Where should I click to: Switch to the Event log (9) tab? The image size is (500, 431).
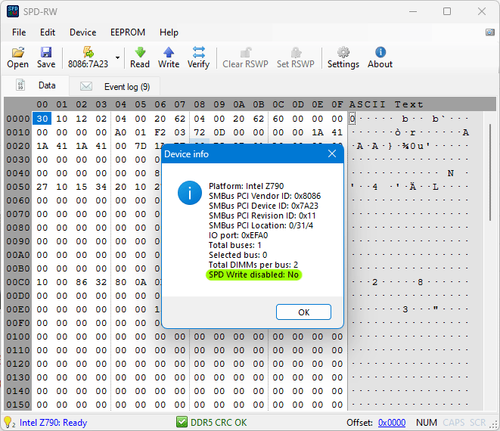click(115, 87)
